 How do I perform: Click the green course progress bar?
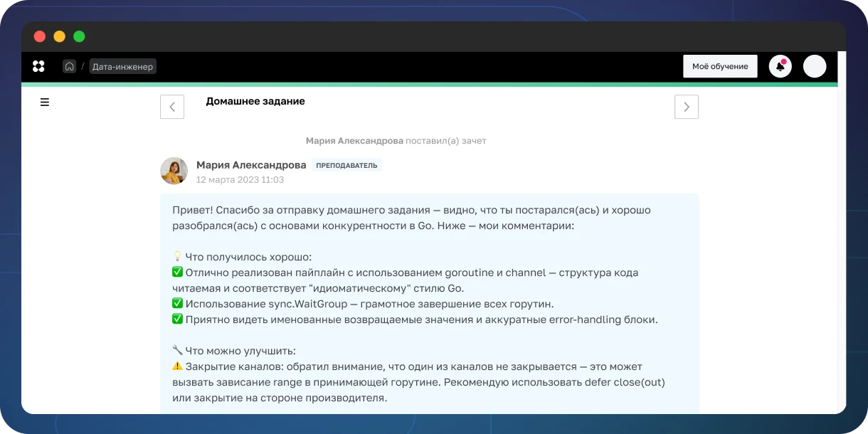pyautogui.click(x=427, y=84)
